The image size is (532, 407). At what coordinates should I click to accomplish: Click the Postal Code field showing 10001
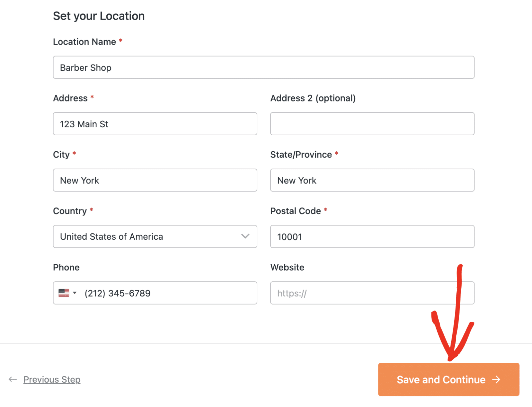(372, 236)
